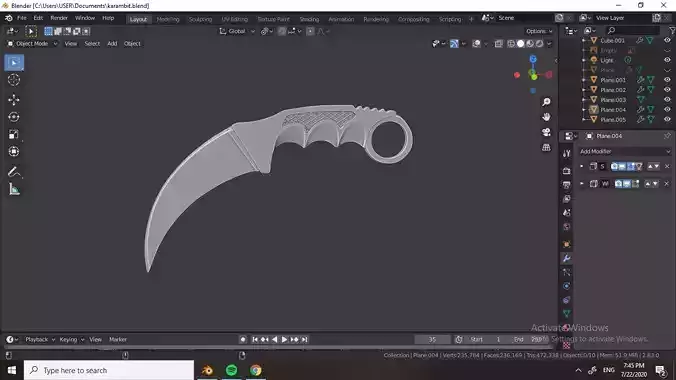Jump to the end frame
The width and height of the screenshot is (676, 380).
pyautogui.click(x=304, y=339)
